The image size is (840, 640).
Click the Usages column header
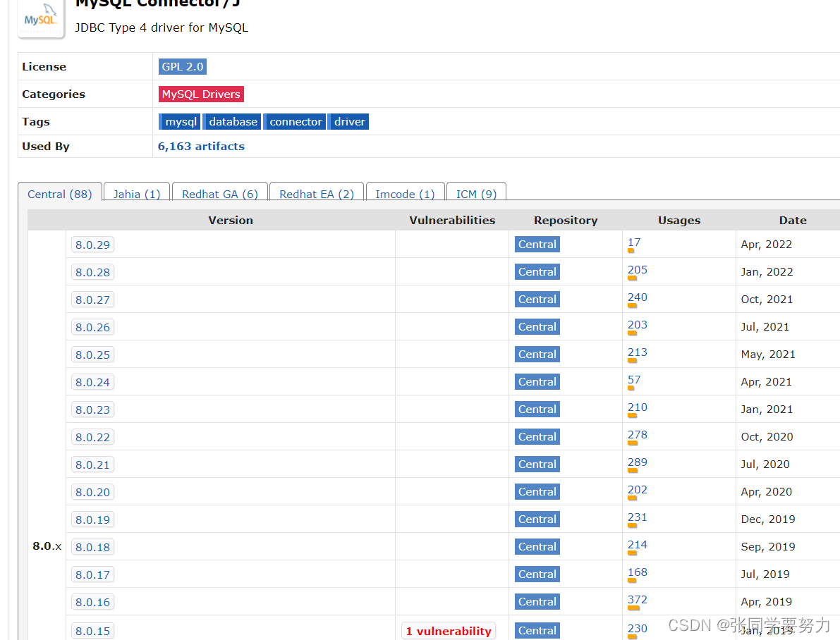(678, 220)
